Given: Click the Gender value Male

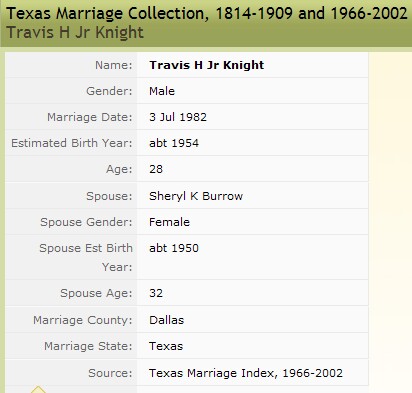Looking at the screenshot, I should 162,91.
